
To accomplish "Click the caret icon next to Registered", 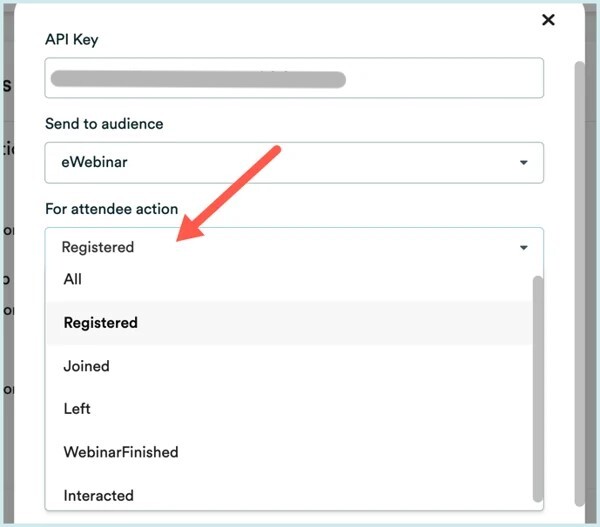I will pos(523,247).
